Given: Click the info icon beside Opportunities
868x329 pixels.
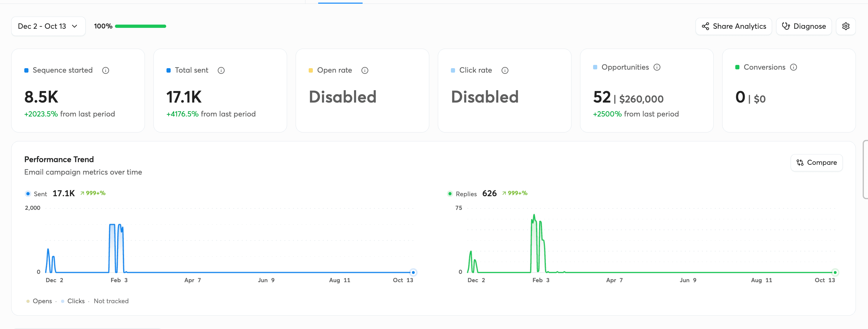Looking at the screenshot, I should pos(657,67).
